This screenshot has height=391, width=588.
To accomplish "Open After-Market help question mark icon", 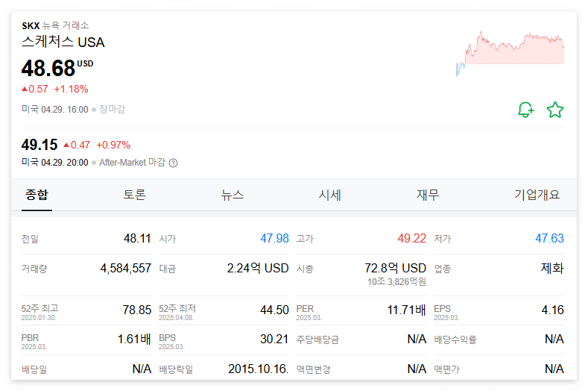I will pos(173,163).
